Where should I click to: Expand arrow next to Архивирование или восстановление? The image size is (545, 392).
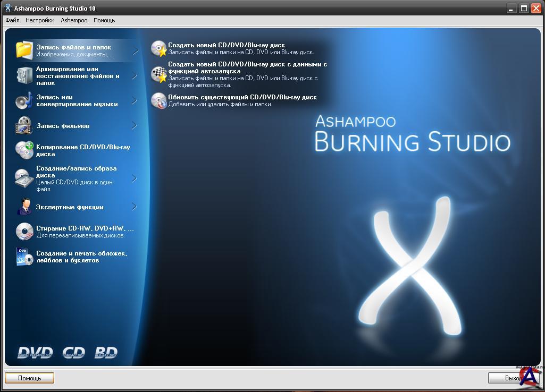pyautogui.click(x=135, y=76)
